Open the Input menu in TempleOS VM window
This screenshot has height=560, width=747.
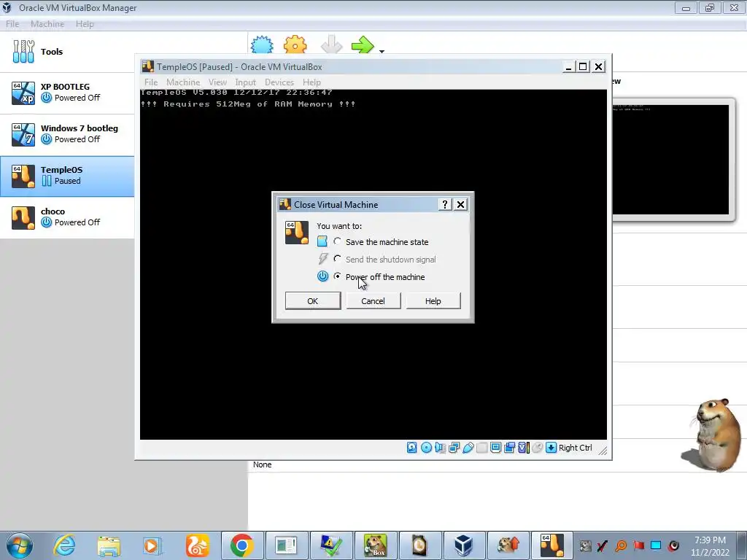[x=245, y=82]
